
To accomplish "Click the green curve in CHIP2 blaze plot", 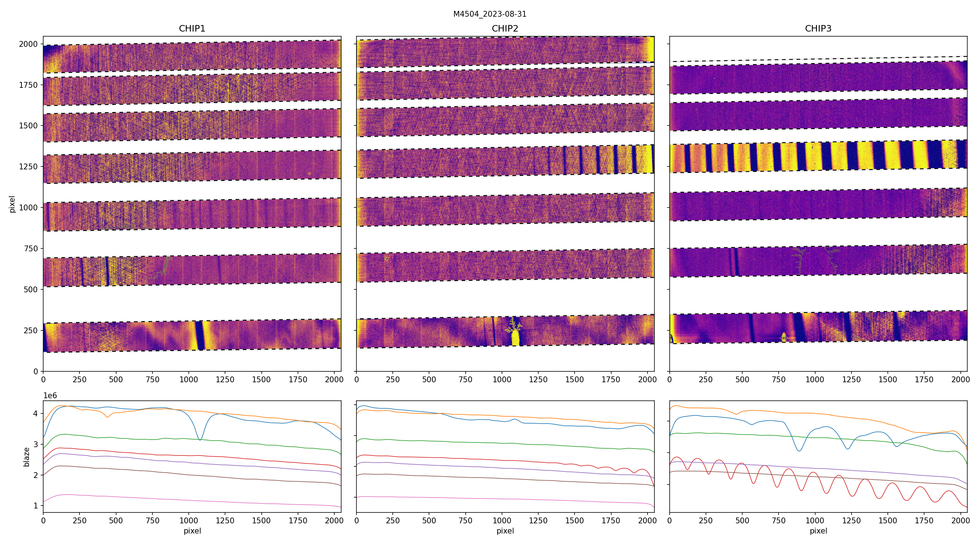I will point(495,443).
